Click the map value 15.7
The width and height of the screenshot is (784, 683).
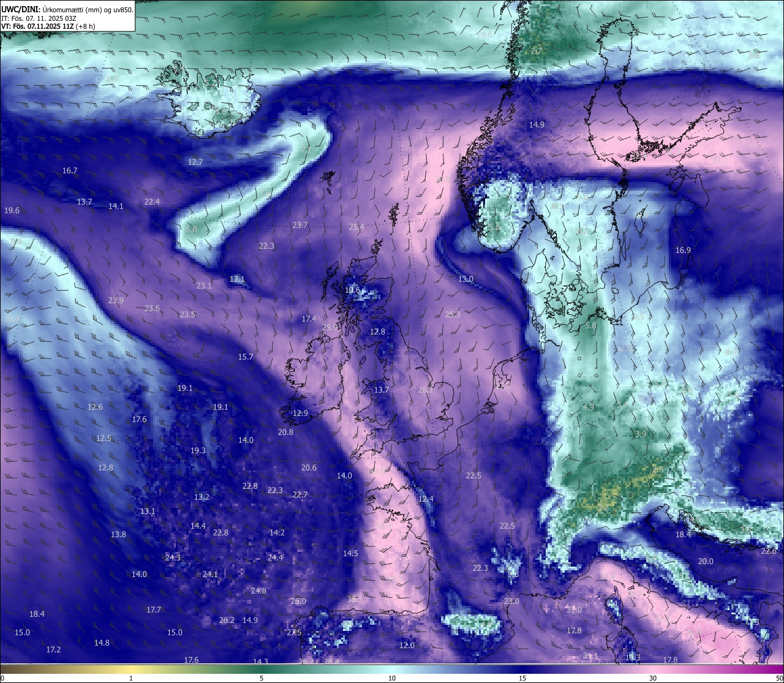[246, 357]
